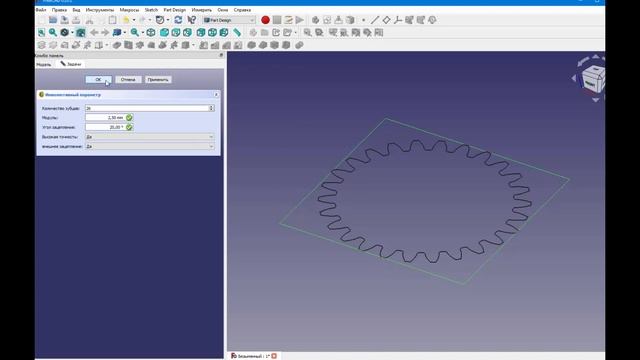Open the Файл menu
The width and height of the screenshot is (640, 360).
(x=41, y=10)
